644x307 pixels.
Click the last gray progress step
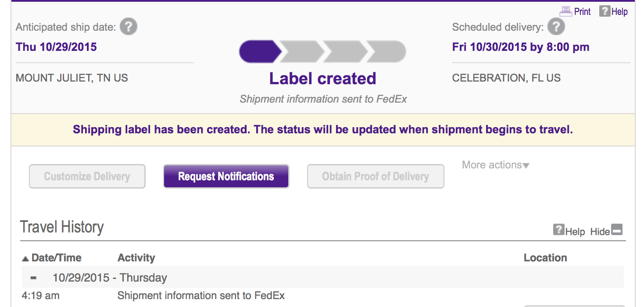click(x=387, y=52)
